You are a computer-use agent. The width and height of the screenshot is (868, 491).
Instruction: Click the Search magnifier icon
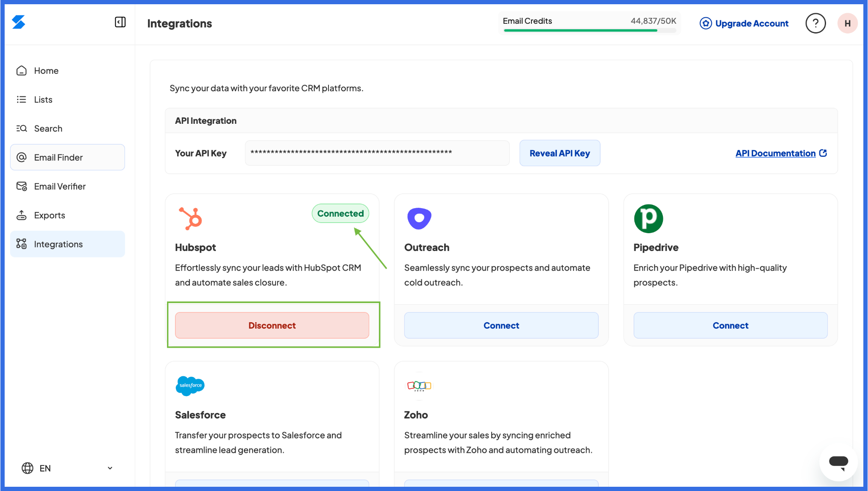click(x=22, y=128)
